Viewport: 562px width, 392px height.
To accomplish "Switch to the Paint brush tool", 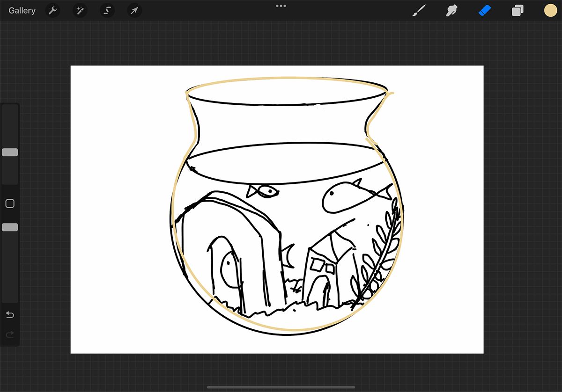I will (419, 10).
